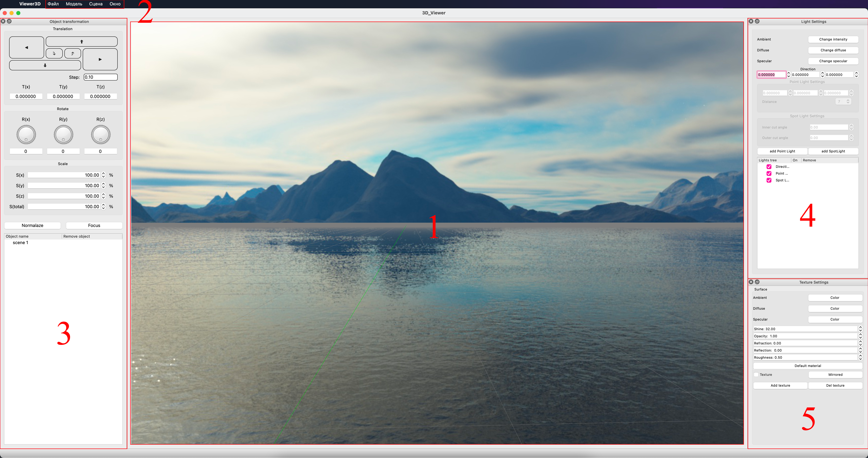Click the down translation arrow button
The width and height of the screenshot is (868, 458).
pos(45,65)
